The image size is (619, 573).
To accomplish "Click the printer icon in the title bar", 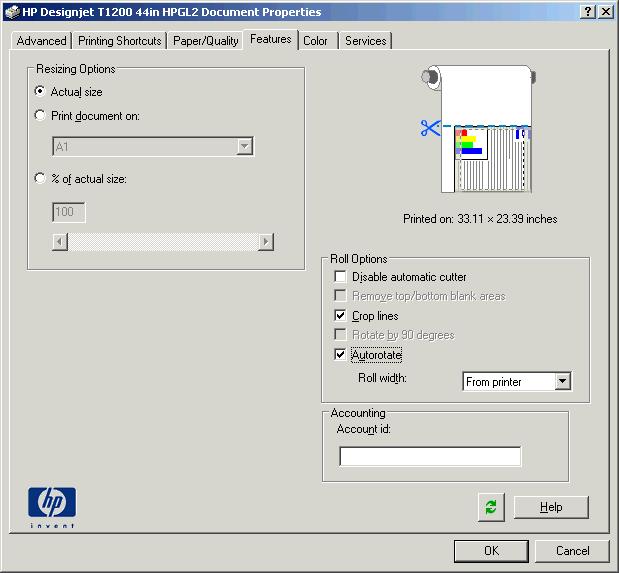I will 12,12.
